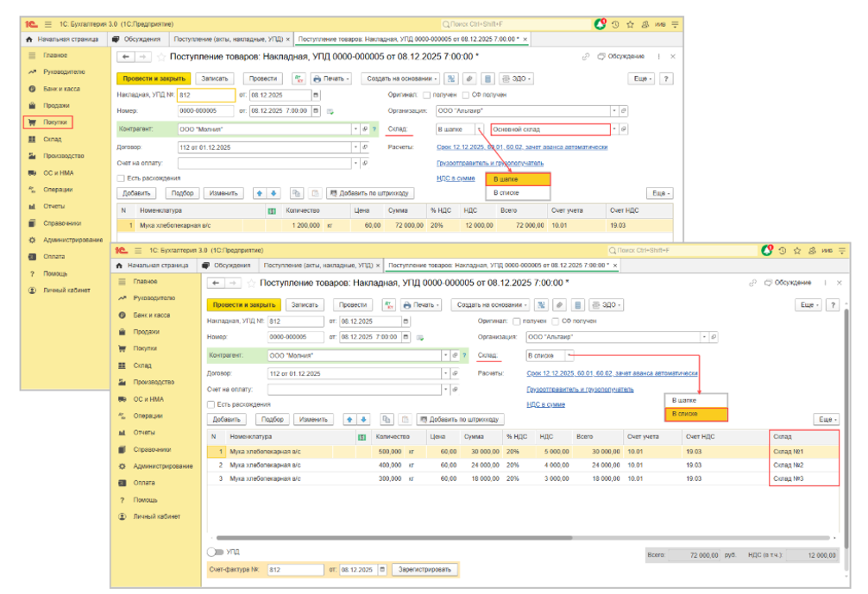Open help question button in front window
Viewport: 868px width, 594px height.
coord(833,304)
